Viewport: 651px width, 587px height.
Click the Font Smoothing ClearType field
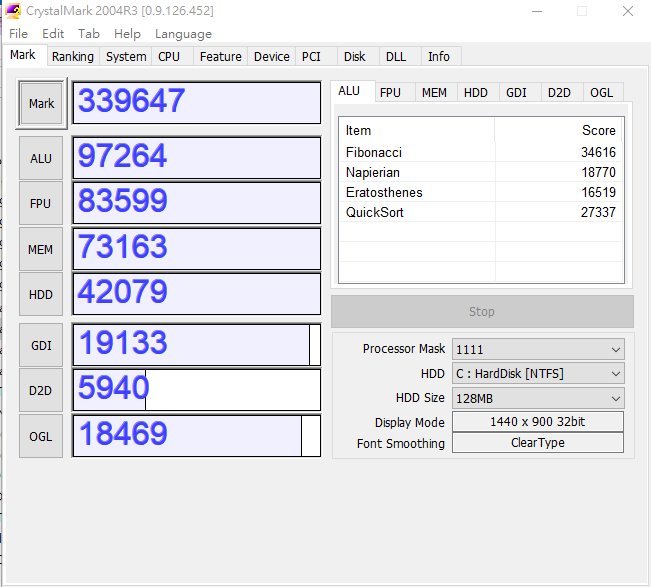(x=537, y=443)
